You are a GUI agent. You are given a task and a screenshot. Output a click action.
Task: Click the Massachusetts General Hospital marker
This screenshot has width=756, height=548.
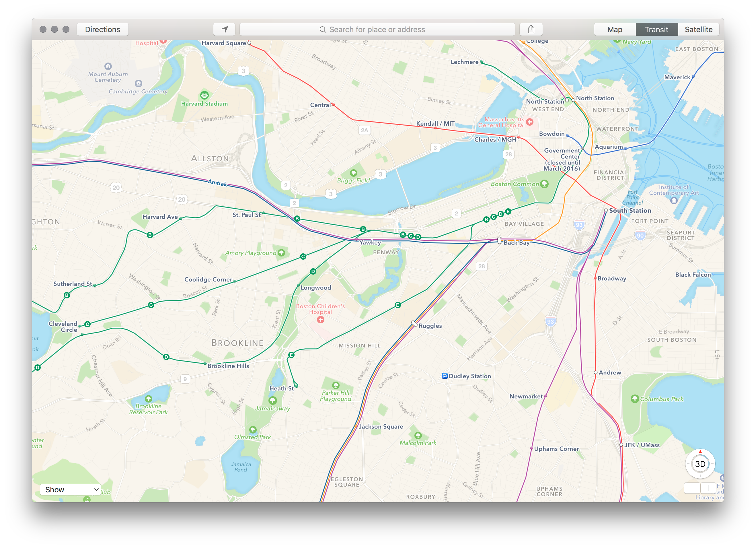coord(530,122)
